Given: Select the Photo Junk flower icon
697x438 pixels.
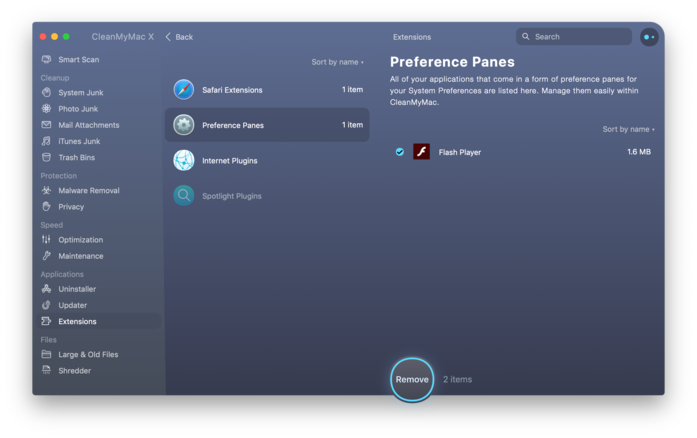Looking at the screenshot, I should (46, 108).
